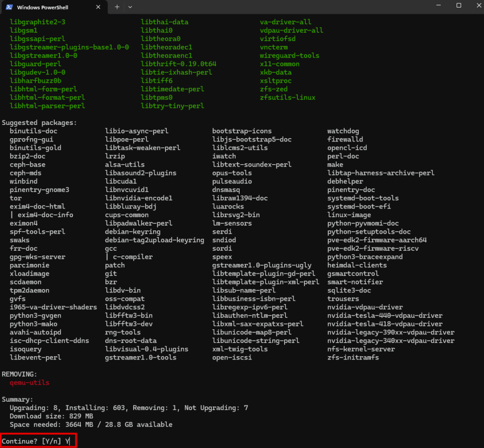Viewport: 484px width, 448px height.
Task: Click the alsa-utils suggested package
Action: pyautogui.click(x=125, y=165)
